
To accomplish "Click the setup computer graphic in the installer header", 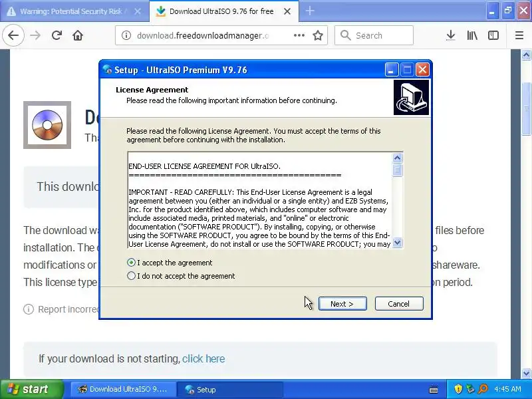I will coord(411,97).
